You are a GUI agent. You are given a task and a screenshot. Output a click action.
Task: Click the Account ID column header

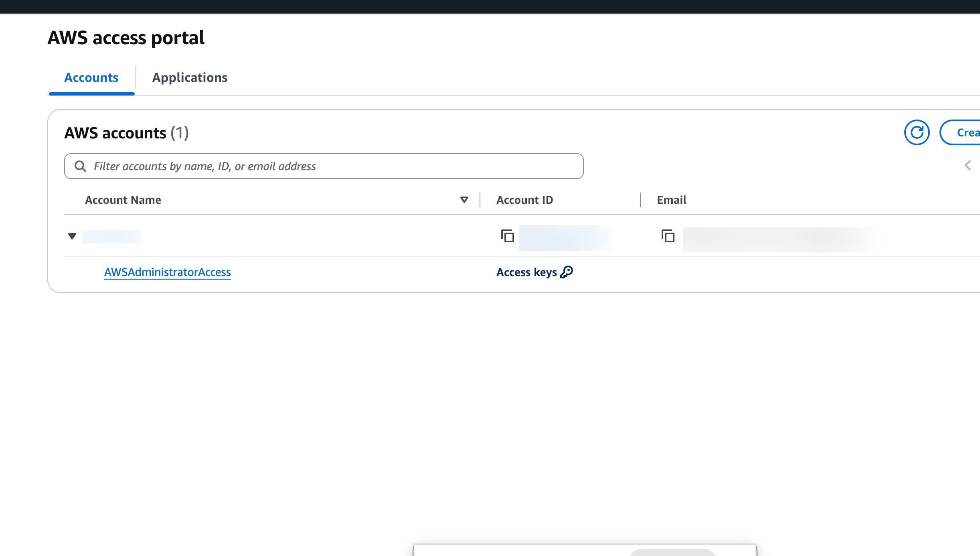[524, 200]
